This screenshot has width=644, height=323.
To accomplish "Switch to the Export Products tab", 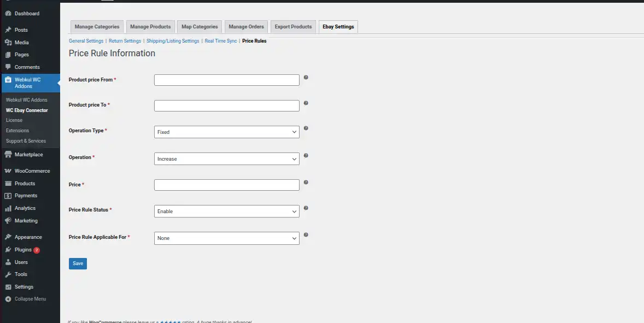I will tap(293, 27).
